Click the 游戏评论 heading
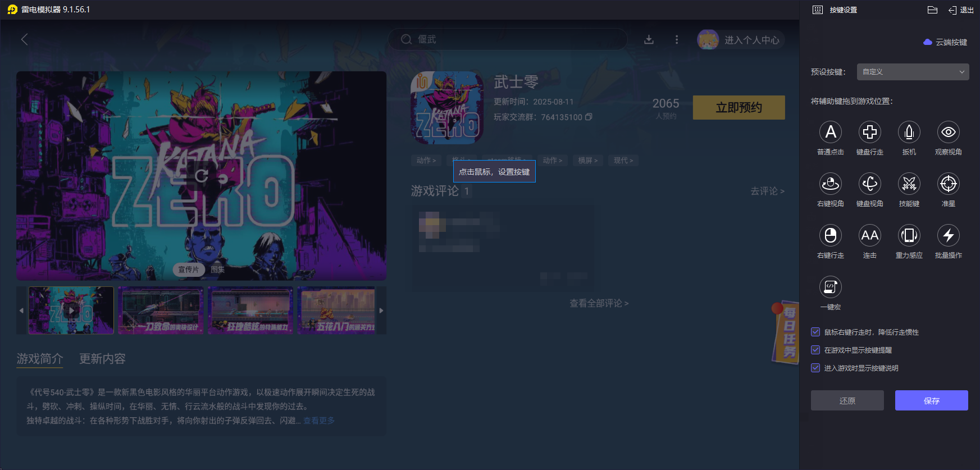 (x=435, y=191)
